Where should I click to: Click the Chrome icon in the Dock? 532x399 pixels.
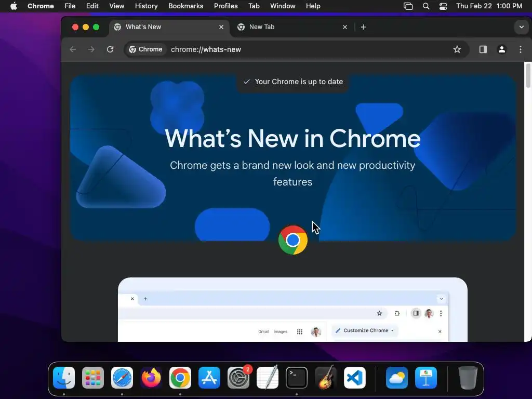click(180, 378)
